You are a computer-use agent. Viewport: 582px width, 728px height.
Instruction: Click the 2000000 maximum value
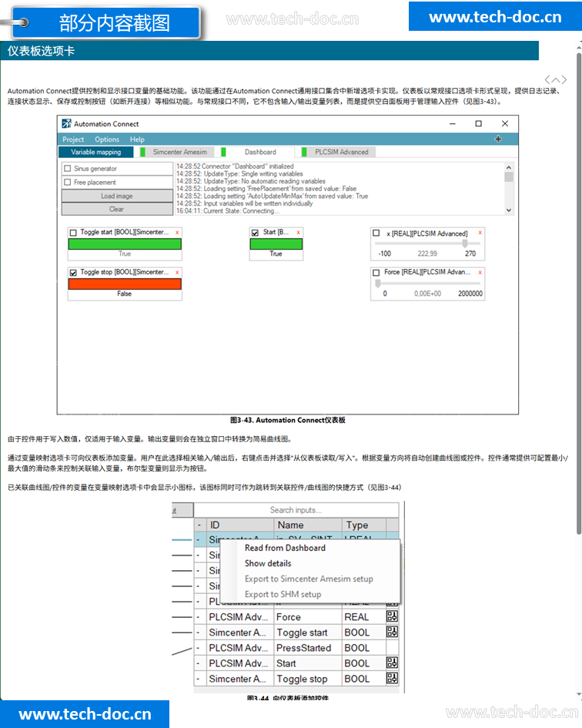470,294
